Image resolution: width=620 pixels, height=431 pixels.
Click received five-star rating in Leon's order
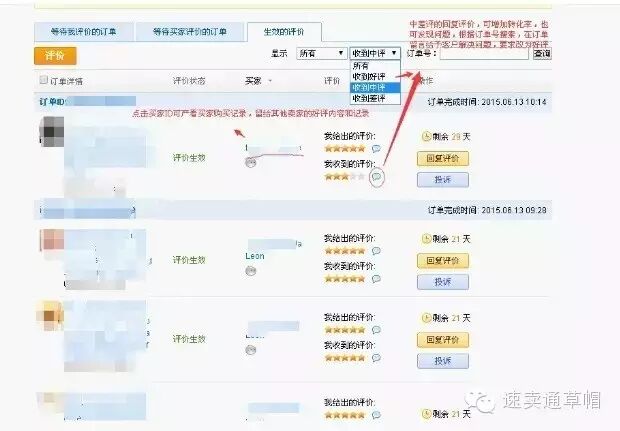[x=344, y=279]
